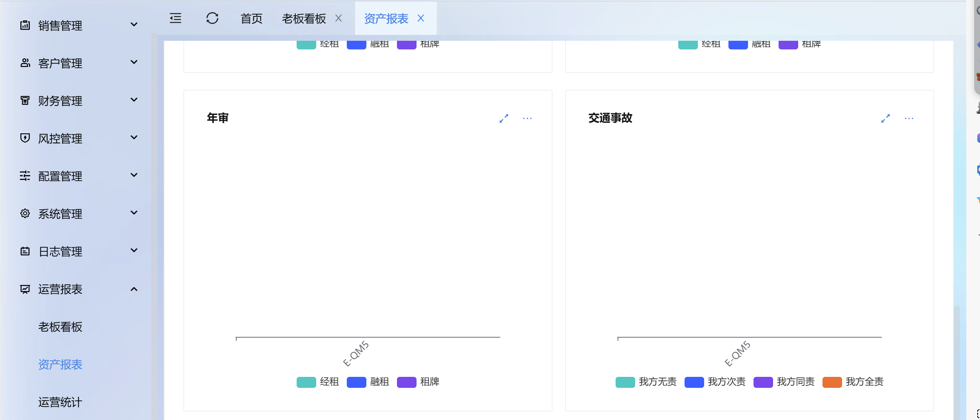Image resolution: width=980 pixels, height=420 pixels.
Task: Toggle 我方全责 legend series
Action: (x=853, y=382)
